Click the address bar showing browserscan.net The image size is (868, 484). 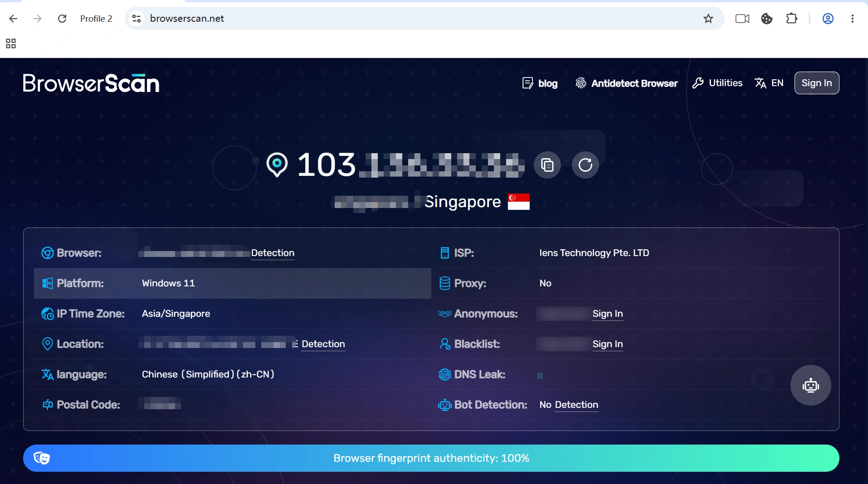[424, 19]
